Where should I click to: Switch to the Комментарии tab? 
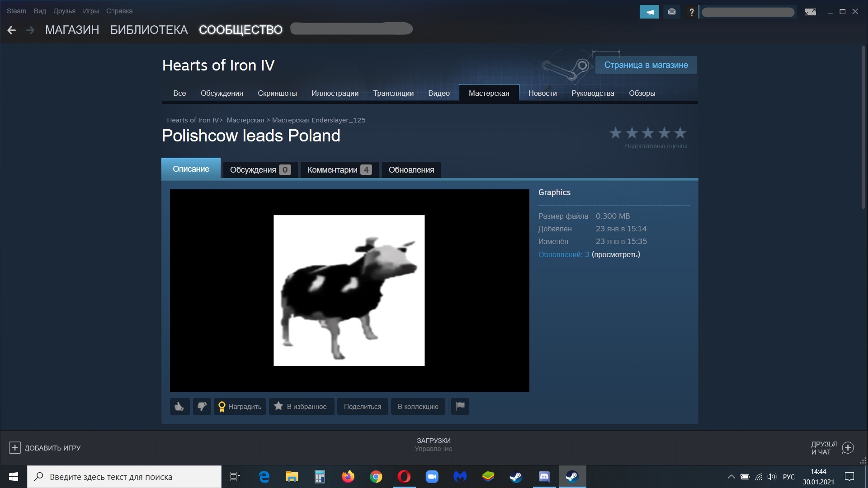pyautogui.click(x=339, y=170)
